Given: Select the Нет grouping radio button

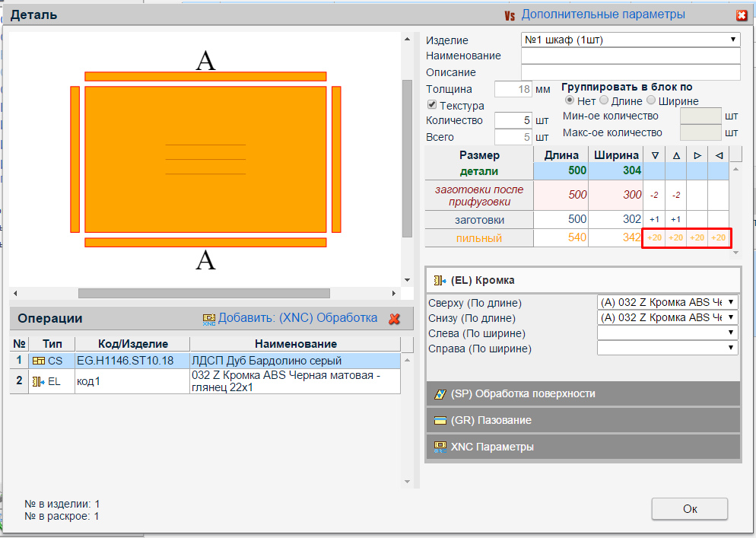Looking at the screenshot, I should pyautogui.click(x=570, y=100).
